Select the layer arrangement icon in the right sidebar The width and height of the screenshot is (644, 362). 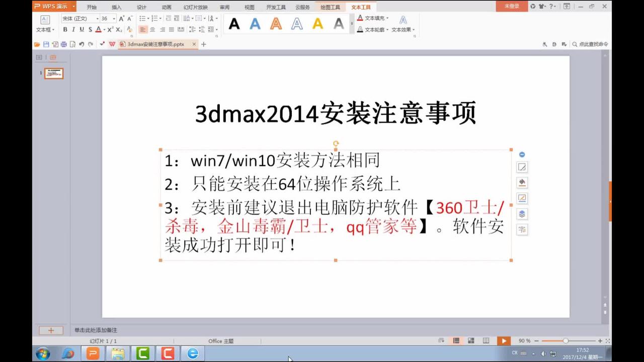[x=522, y=214]
